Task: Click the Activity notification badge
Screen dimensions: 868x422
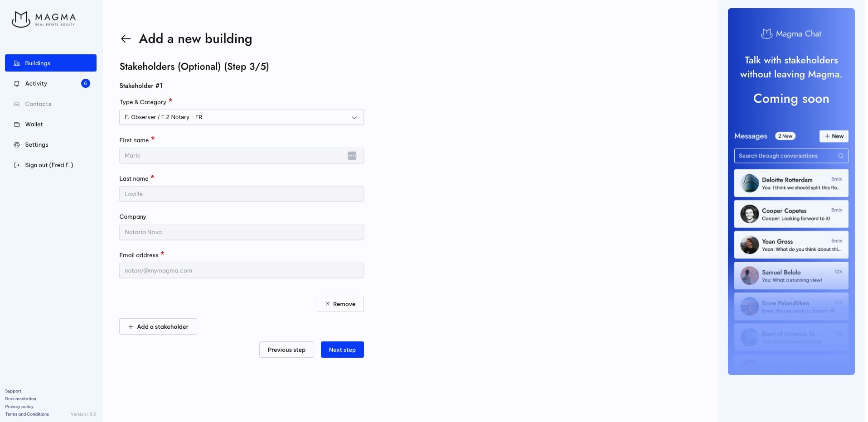Action: pos(85,83)
